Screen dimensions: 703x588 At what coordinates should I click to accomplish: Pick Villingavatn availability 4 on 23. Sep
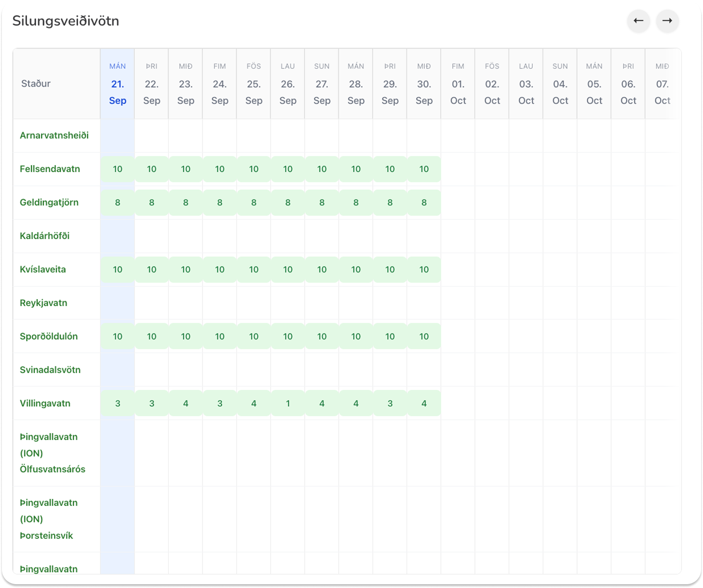pyautogui.click(x=186, y=404)
